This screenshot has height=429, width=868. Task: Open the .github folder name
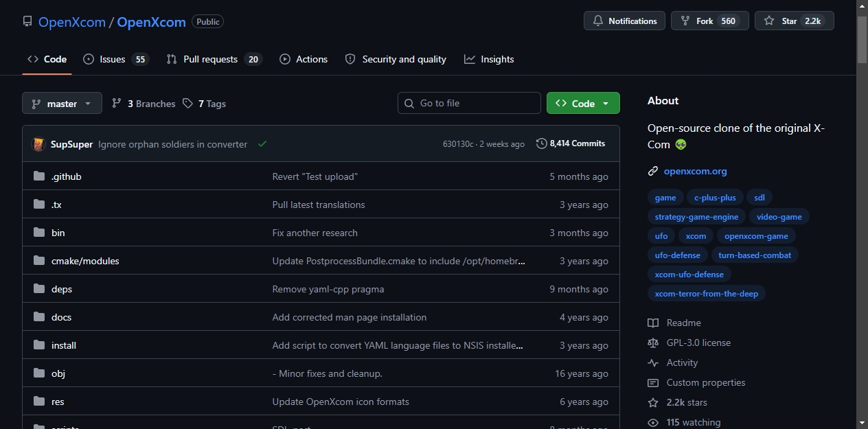[x=66, y=176]
